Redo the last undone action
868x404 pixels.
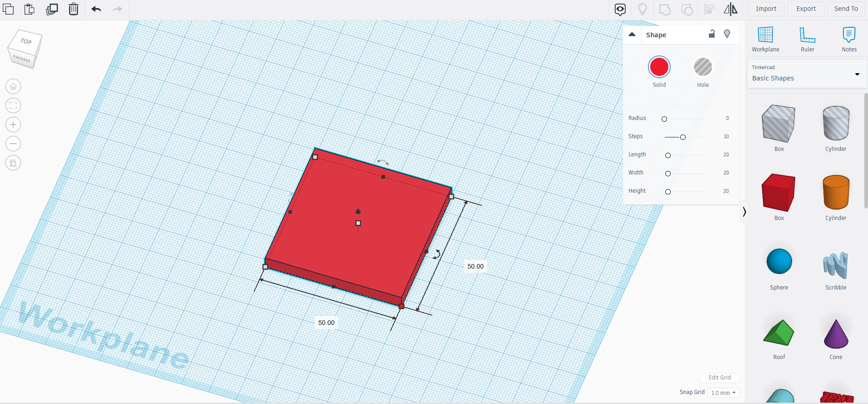pyautogui.click(x=117, y=9)
